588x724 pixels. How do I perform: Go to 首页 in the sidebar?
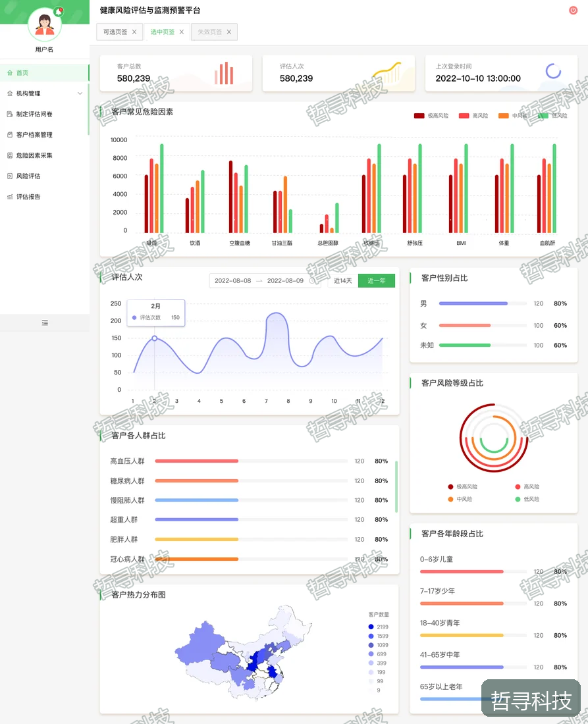click(44, 73)
